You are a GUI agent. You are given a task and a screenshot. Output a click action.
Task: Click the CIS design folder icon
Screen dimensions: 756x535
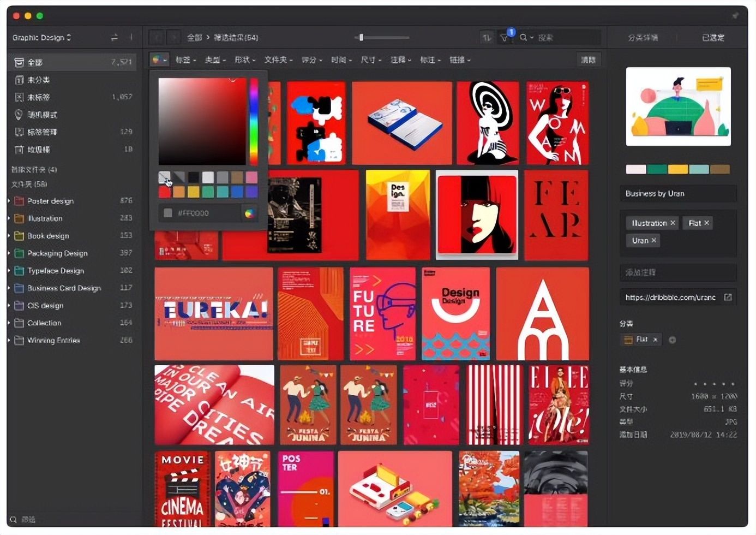pos(19,306)
